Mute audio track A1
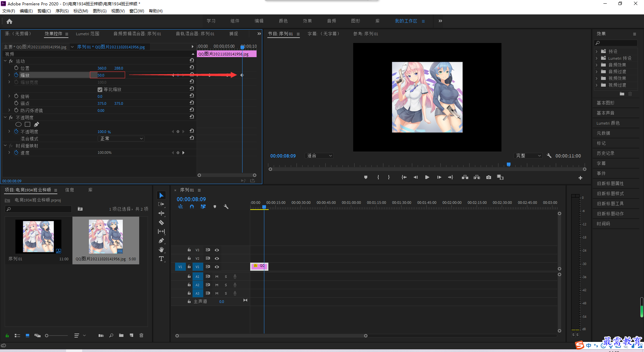The height and width of the screenshot is (352, 644). click(x=217, y=276)
